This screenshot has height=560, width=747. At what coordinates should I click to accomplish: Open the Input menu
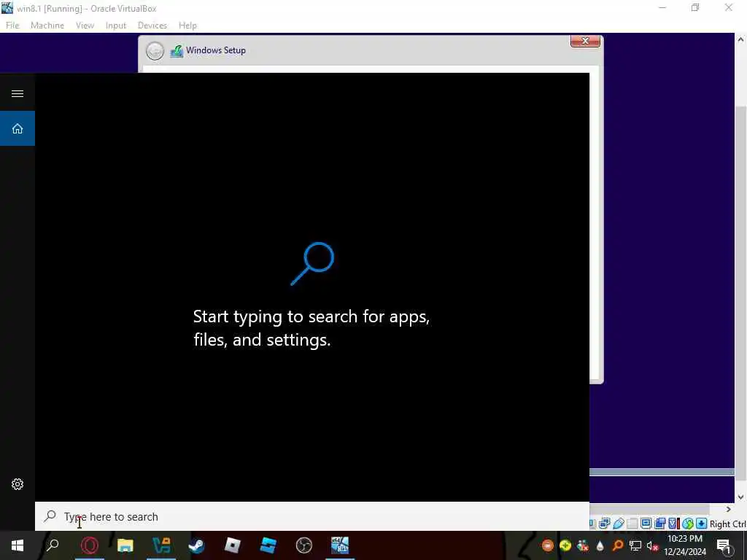(116, 26)
